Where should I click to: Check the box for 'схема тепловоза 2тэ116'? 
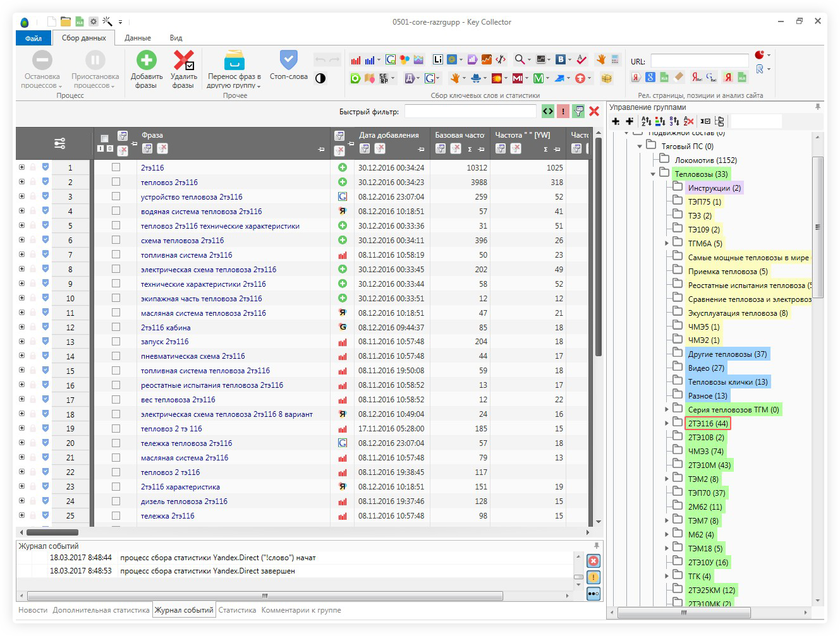116,240
